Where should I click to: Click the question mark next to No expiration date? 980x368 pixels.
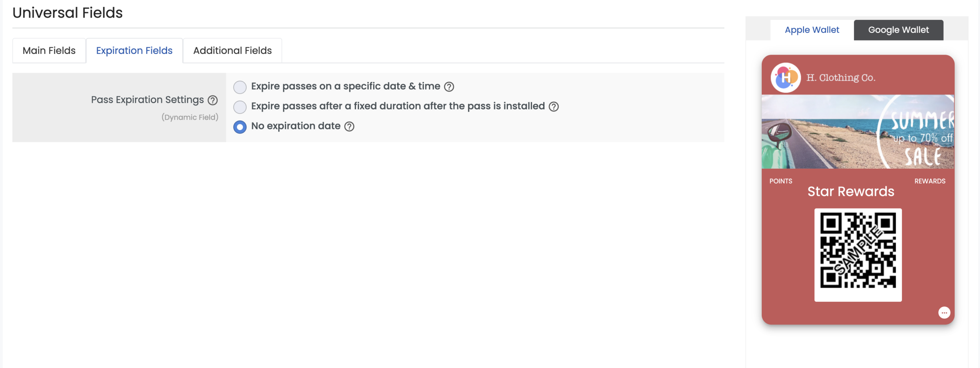(350, 126)
